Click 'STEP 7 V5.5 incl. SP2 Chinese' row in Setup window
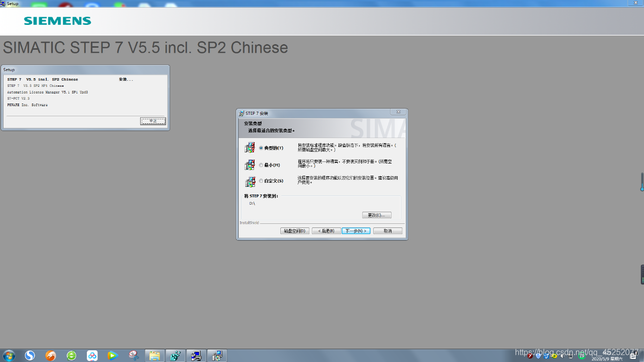The image size is (644, 362). click(43, 79)
